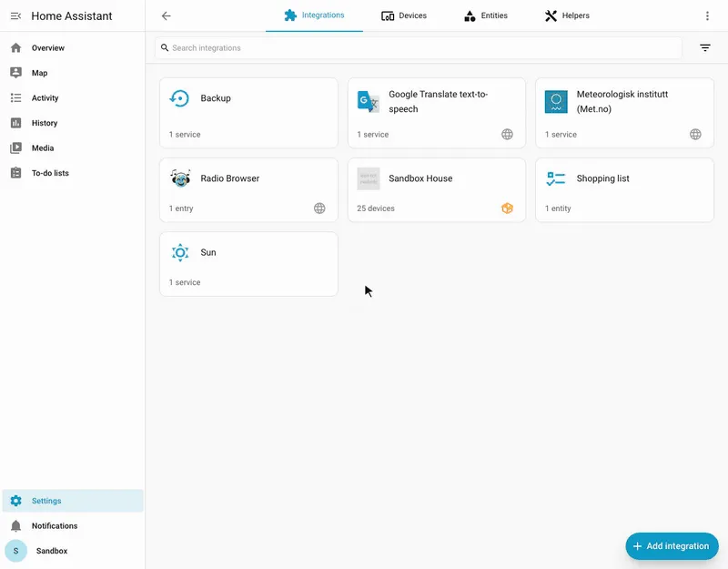This screenshot has height=569, width=728.
Task: Open the Backup integration name
Action: point(216,98)
